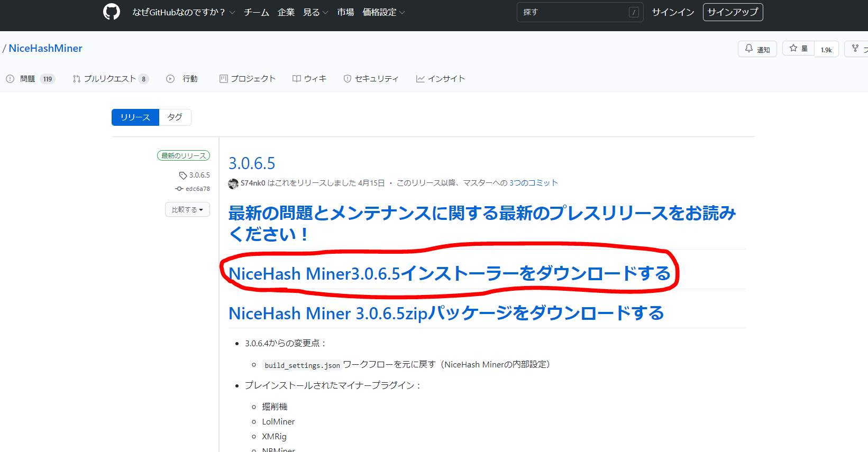This screenshot has width=868, height=452.
Task: Click the LolMiner list item
Action: point(278,422)
